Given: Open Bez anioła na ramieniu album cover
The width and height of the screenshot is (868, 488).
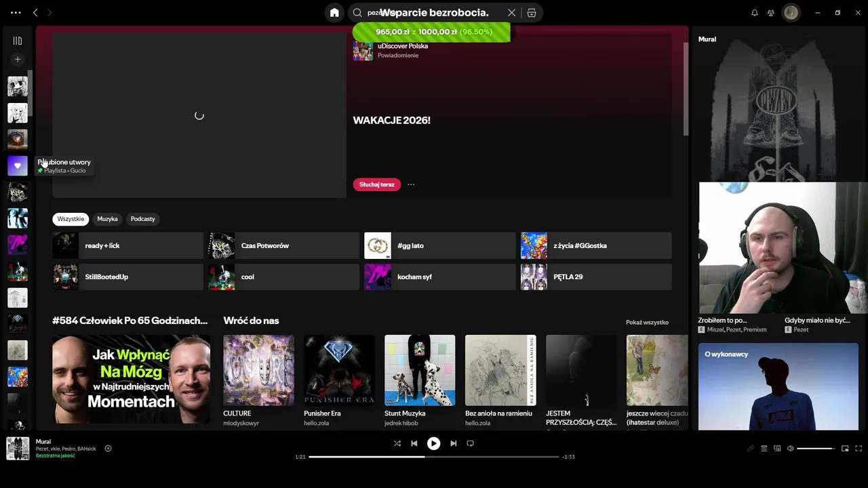Looking at the screenshot, I should (500, 370).
